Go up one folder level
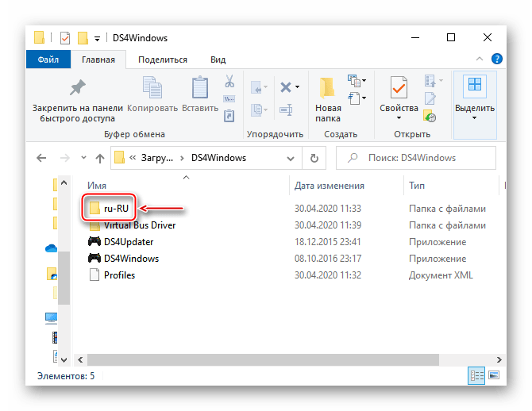This screenshot has width=532, height=411. pos(100,158)
